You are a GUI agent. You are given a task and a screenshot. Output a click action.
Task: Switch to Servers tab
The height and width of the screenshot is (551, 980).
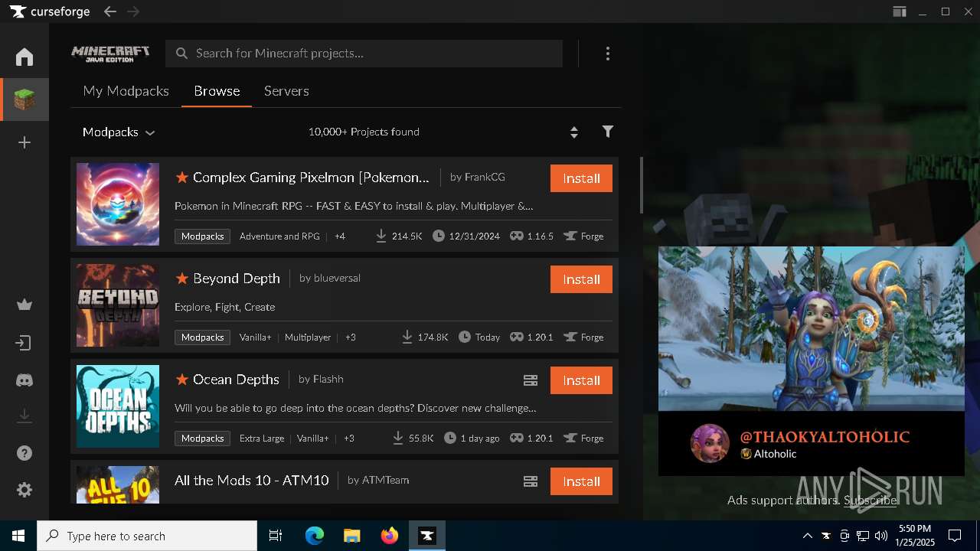pyautogui.click(x=286, y=91)
